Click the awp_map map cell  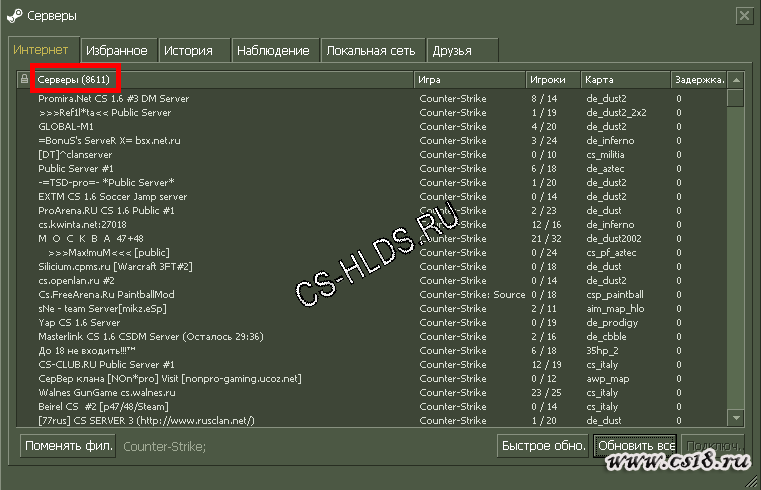coord(608,379)
